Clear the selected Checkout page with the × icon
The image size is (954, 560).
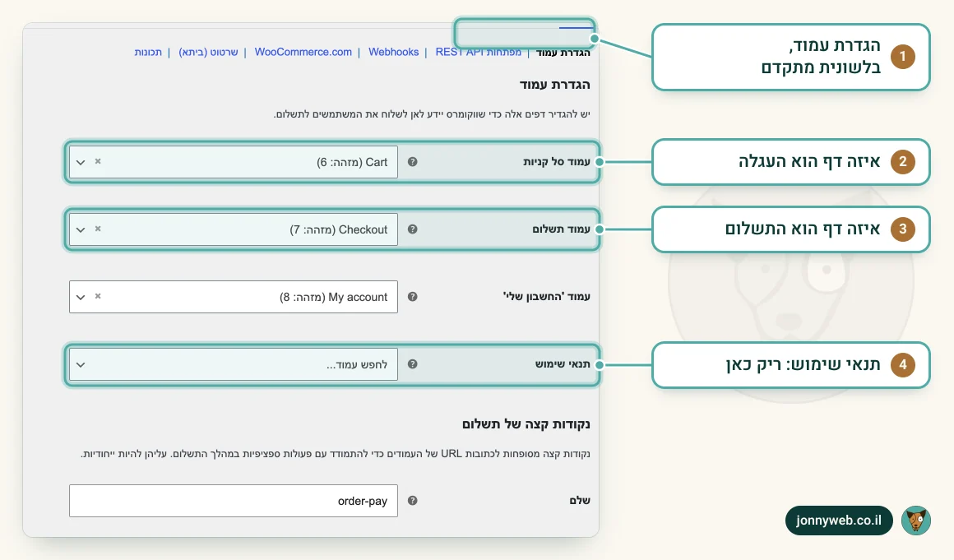click(98, 229)
